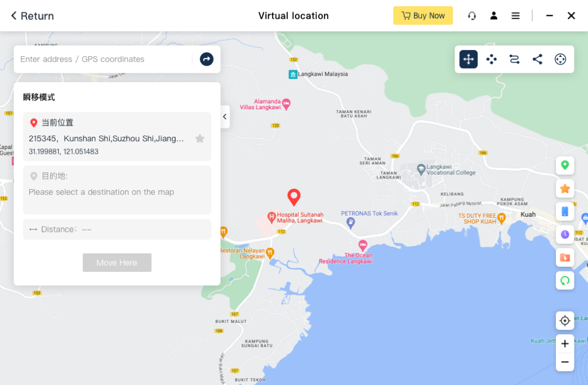
Task: Open history via the purple clock icon
Action: 565,235
